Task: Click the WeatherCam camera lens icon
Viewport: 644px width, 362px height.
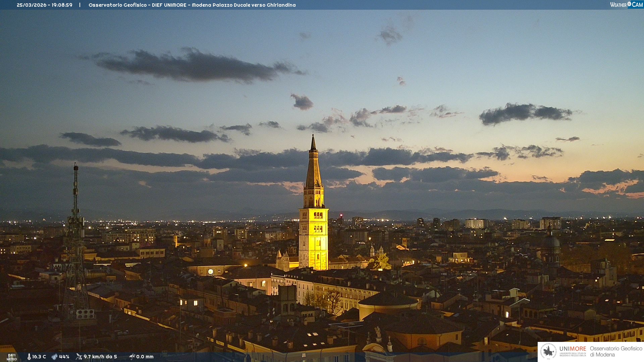Action: (629, 4)
